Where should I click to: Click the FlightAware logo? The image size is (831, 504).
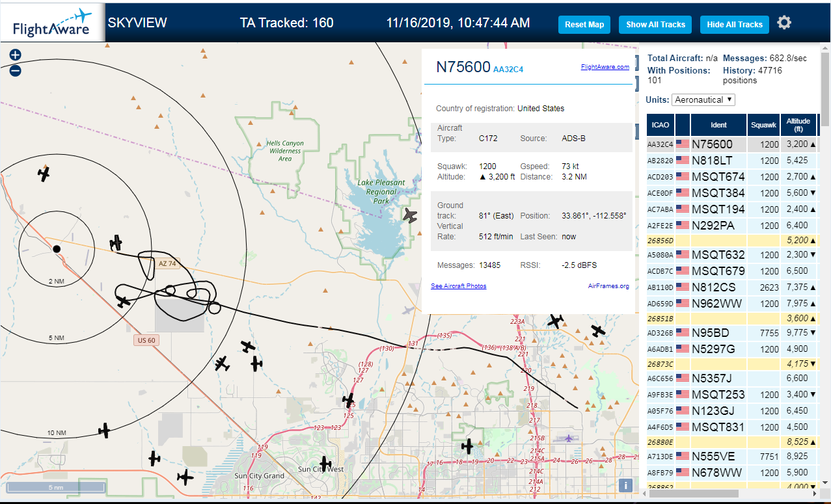(x=52, y=22)
